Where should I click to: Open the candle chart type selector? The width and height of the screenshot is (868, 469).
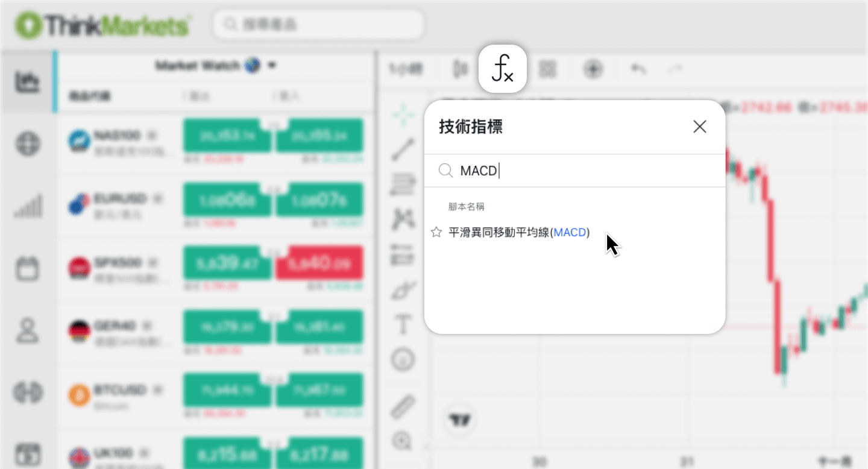[459, 69]
